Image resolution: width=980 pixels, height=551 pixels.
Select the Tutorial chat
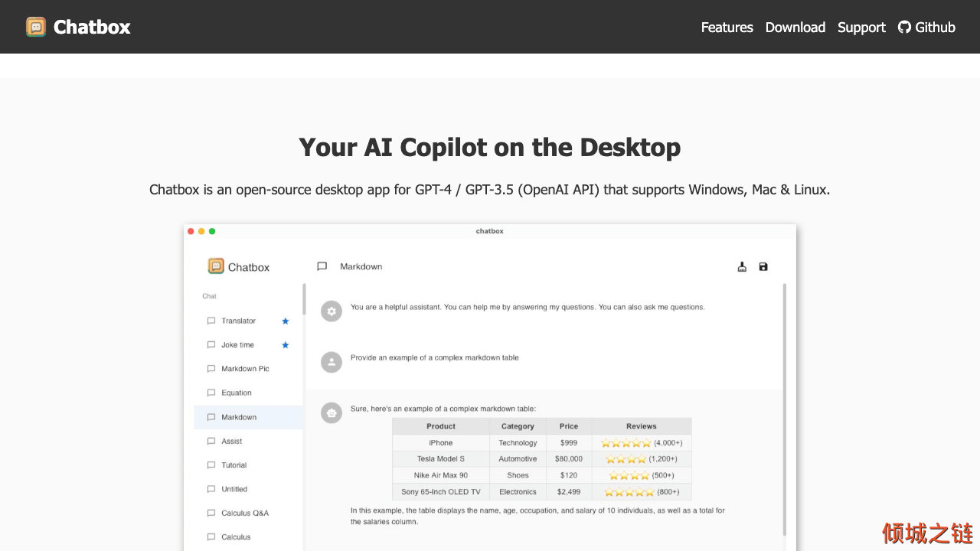[x=248, y=465]
